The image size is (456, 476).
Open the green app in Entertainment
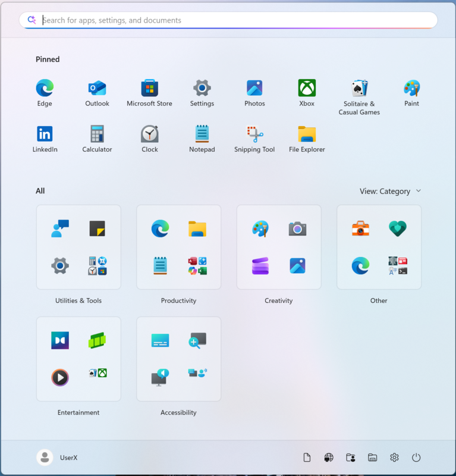pos(97,340)
